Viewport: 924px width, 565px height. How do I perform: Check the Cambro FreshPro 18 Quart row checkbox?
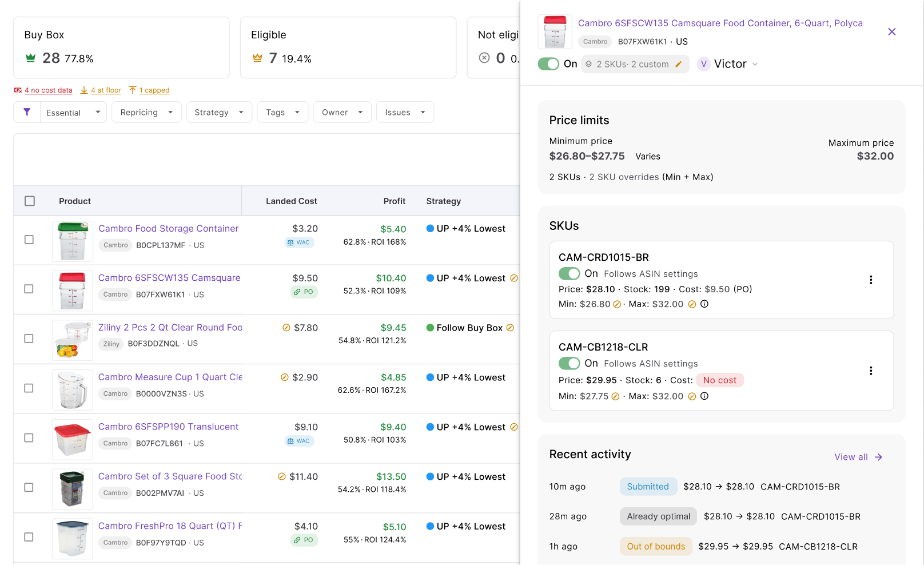[x=29, y=537]
